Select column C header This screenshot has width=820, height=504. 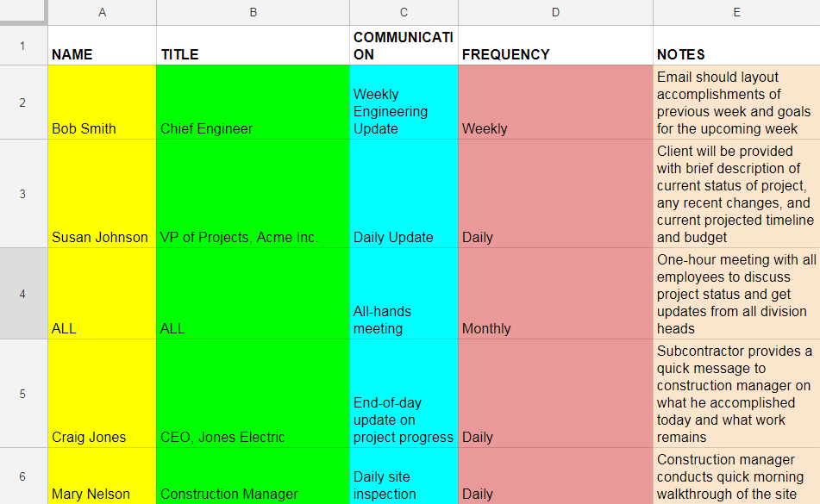click(x=403, y=12)
